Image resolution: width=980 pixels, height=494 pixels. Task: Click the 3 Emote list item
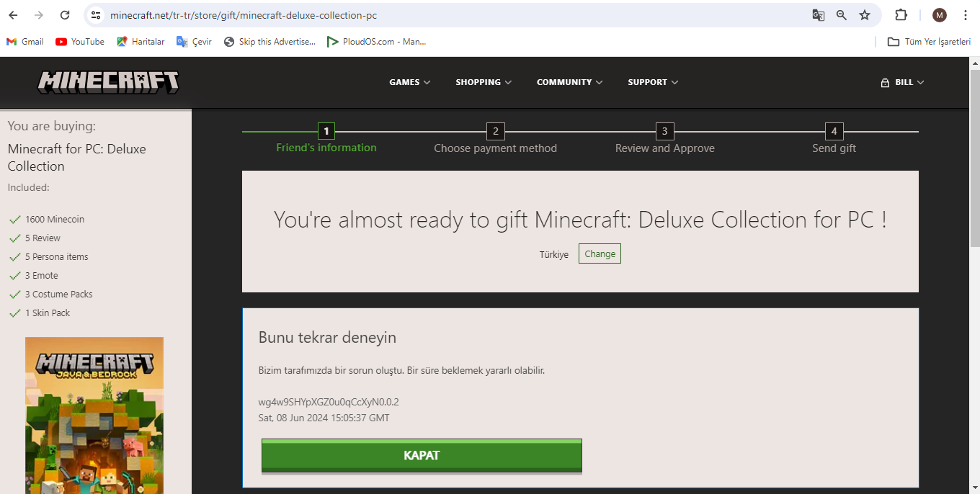42,275
